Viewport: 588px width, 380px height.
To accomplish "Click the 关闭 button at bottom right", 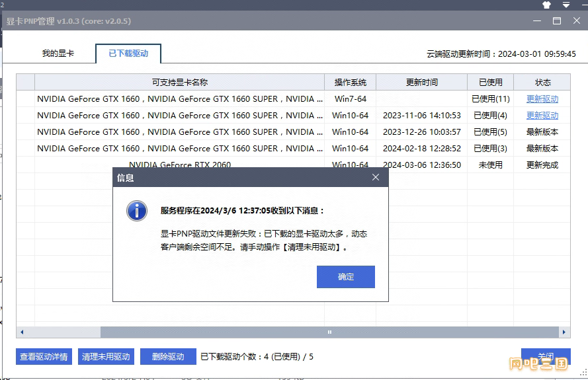I will (x=546, y=356).
